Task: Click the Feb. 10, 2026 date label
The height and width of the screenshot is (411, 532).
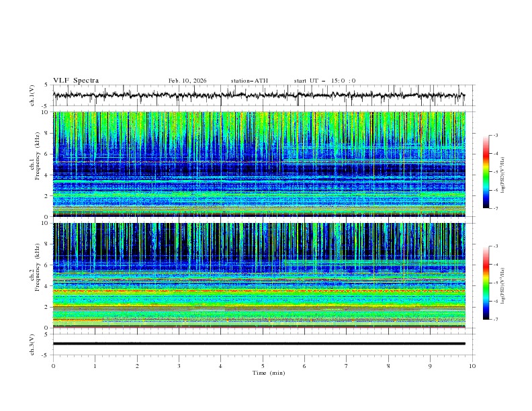Action: [187, 81]
